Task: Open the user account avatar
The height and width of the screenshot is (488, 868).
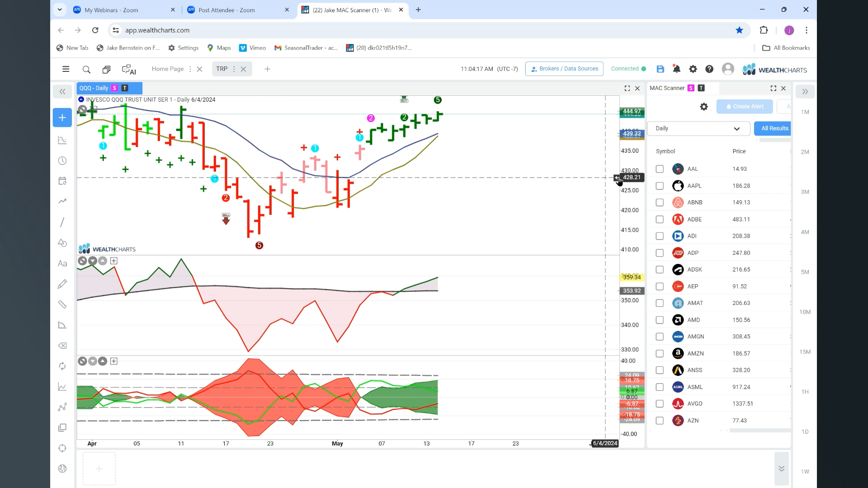Action: click(728, 69)
